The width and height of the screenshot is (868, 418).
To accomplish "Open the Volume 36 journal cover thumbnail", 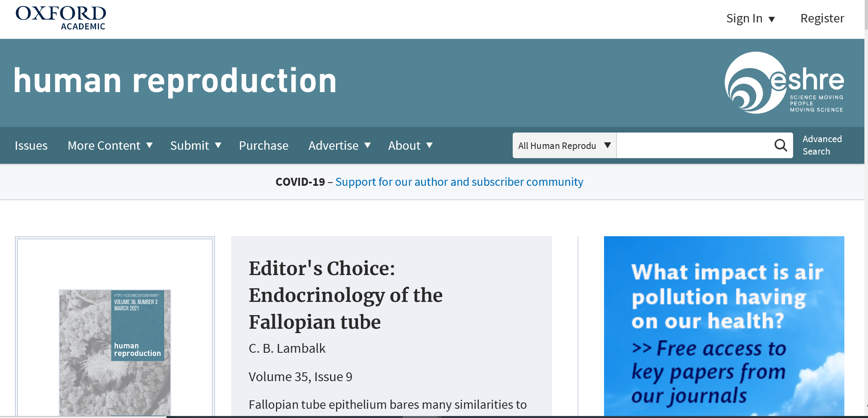I will pos(115,353).
